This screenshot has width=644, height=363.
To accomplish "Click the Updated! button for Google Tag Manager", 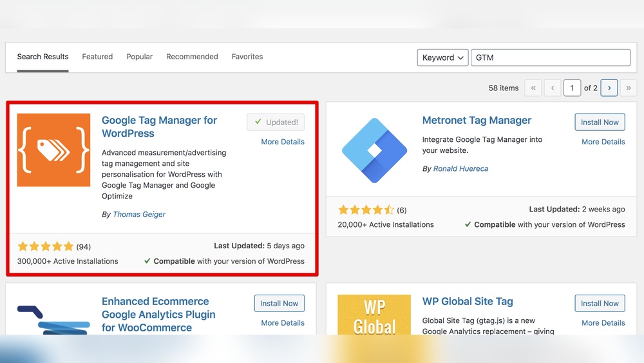I will pyautogui.click(x=276, y=122).
